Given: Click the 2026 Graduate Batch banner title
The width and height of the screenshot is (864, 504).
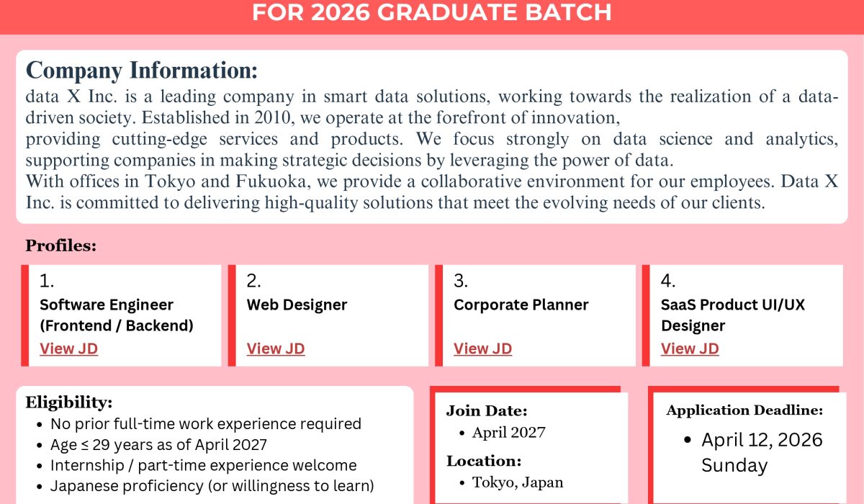Looking at the screenshot, I should point(431,12).
